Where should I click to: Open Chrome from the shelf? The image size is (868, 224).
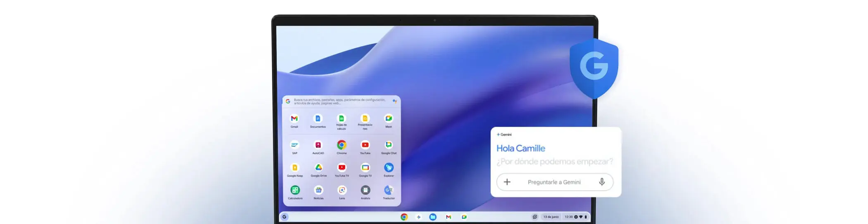(x=404, y=217)
